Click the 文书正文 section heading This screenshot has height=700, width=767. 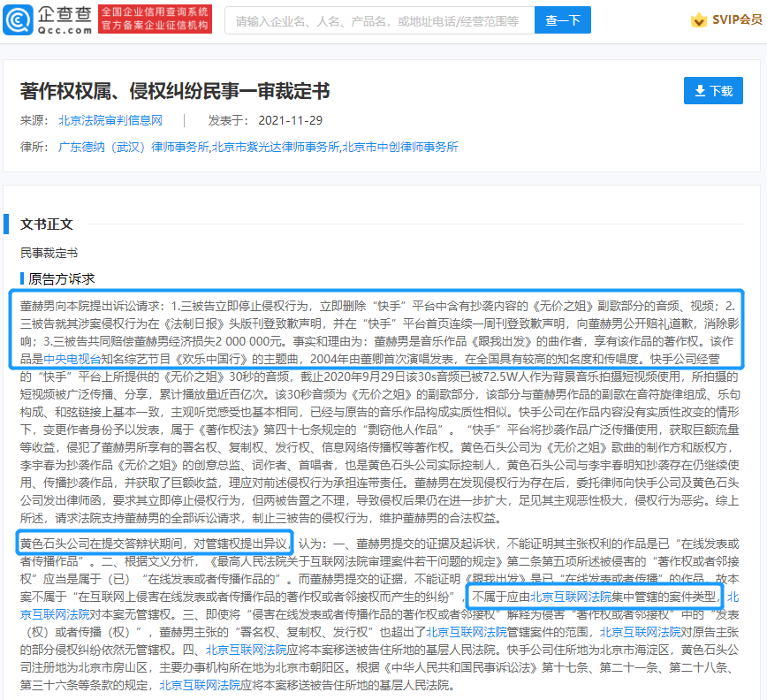(47, 224)
